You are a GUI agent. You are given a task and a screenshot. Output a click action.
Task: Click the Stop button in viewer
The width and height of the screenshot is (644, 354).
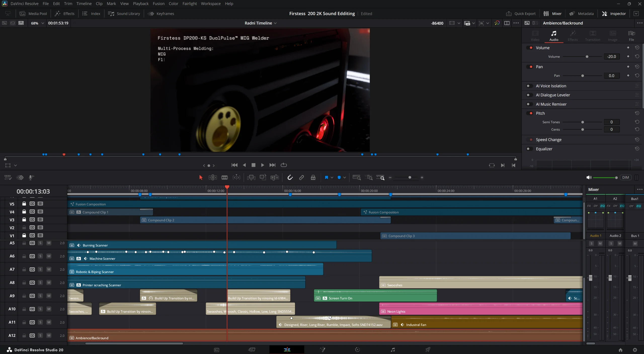(x=253, y=165)
